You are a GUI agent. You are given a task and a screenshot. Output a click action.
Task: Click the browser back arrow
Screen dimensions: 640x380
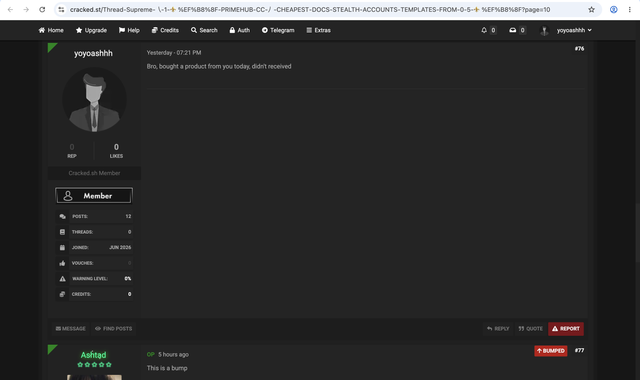click(10, 9)
